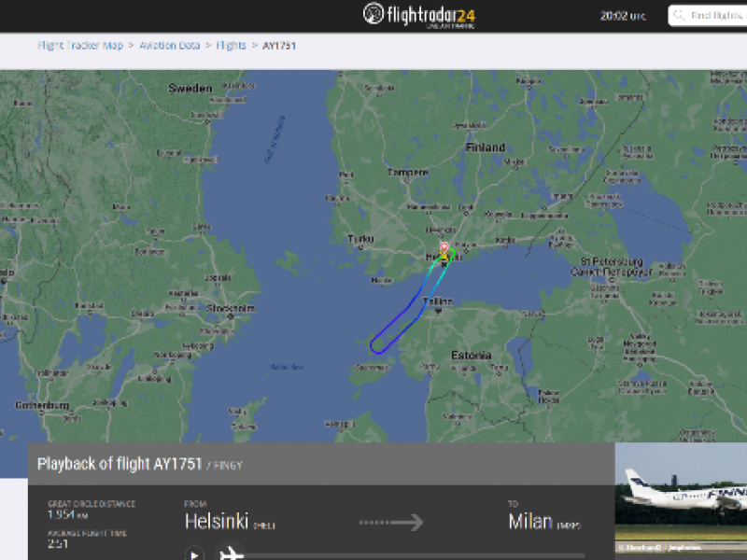Click the search magnifier icon
747x560 pixels.
680,16
